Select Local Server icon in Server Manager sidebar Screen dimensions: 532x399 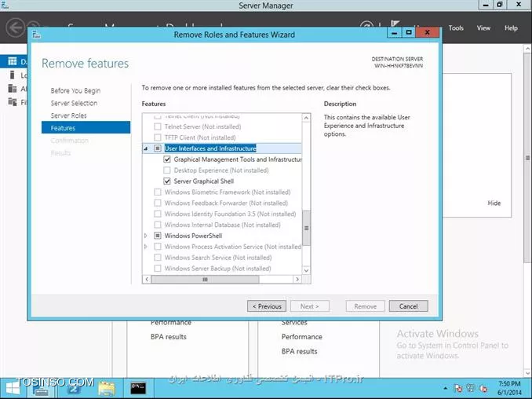pos(13,75)
